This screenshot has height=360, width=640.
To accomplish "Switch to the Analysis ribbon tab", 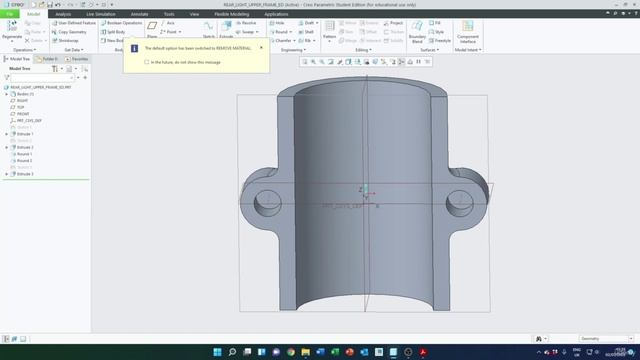I will click(x=63, y=14).
